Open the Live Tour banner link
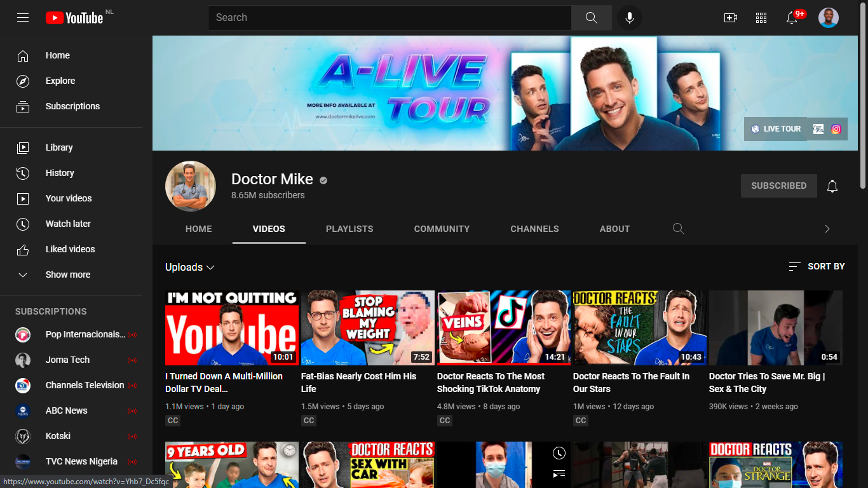868x488 pixels. click(x=776, y=129)
